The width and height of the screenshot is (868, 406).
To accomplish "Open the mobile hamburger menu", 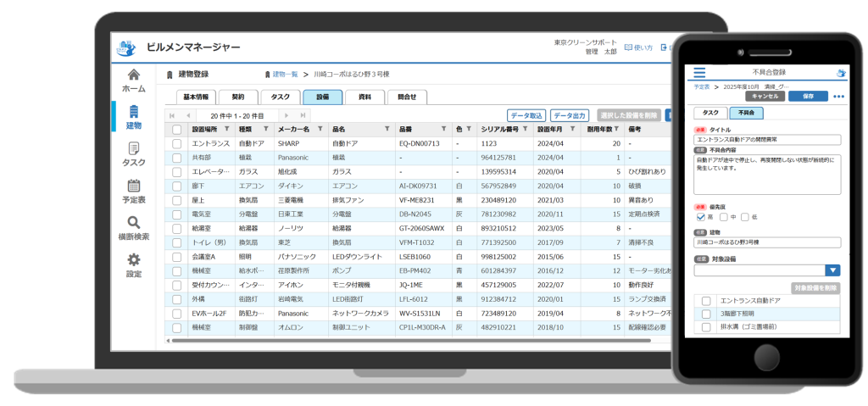I will click(x=699, y=73).
